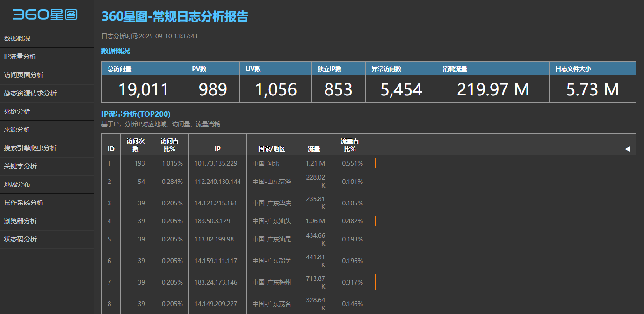The width and height of the screenshot is (644, 314).
Task: Click traffic percentage 0.317%
Action: click(x=352, y=282)
